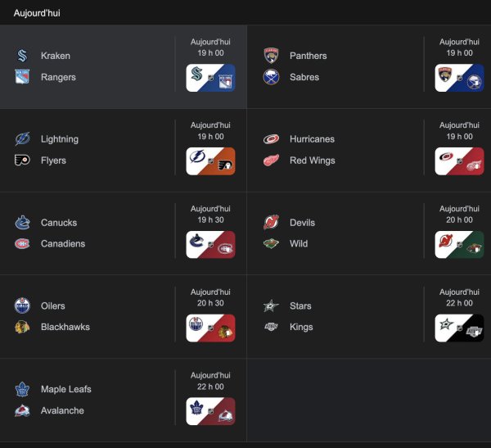The height and width of the screenshot is (448, 491).
Task: Click the Flyers team logo icon
Action: [x=22, y=161]
